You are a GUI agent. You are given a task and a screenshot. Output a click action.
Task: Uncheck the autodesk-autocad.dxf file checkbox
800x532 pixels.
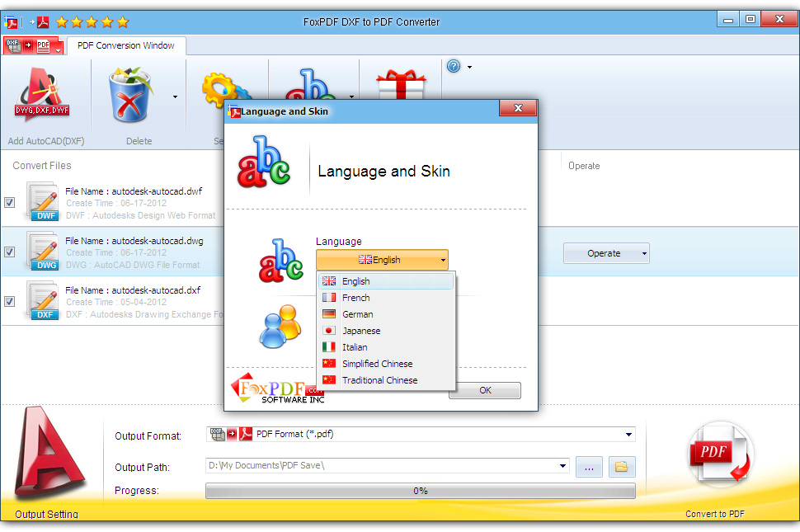[9, 301]
